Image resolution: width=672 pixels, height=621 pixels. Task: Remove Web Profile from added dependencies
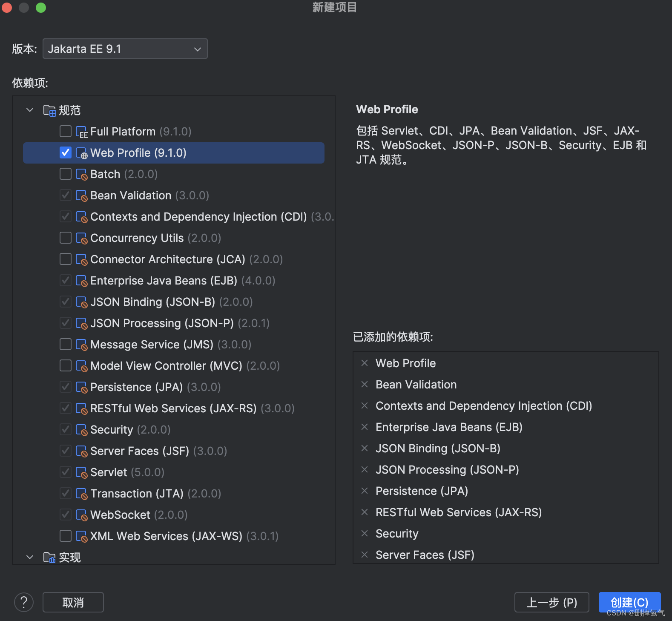pos(365,363)
